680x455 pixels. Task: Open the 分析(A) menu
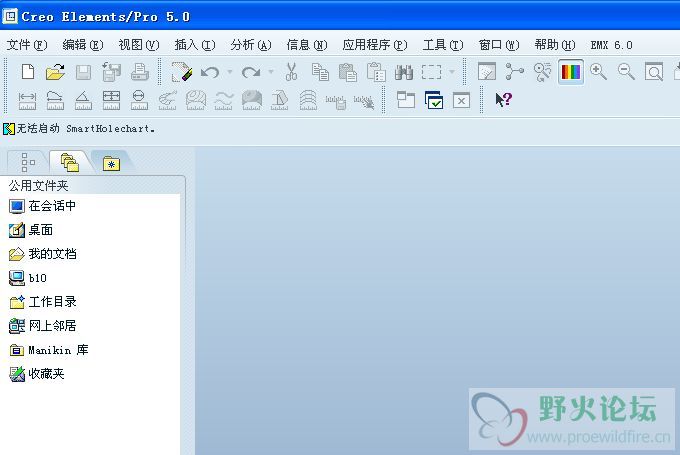(251, 45)
